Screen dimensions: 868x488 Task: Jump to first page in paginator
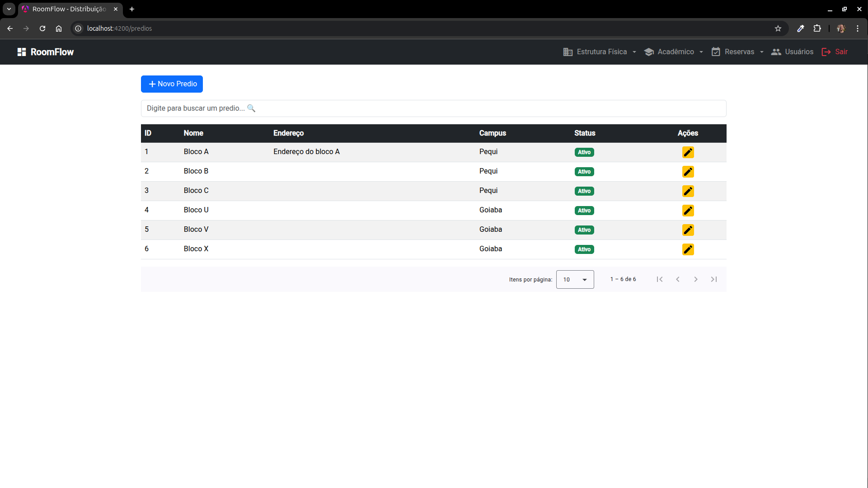coord(660,279)
